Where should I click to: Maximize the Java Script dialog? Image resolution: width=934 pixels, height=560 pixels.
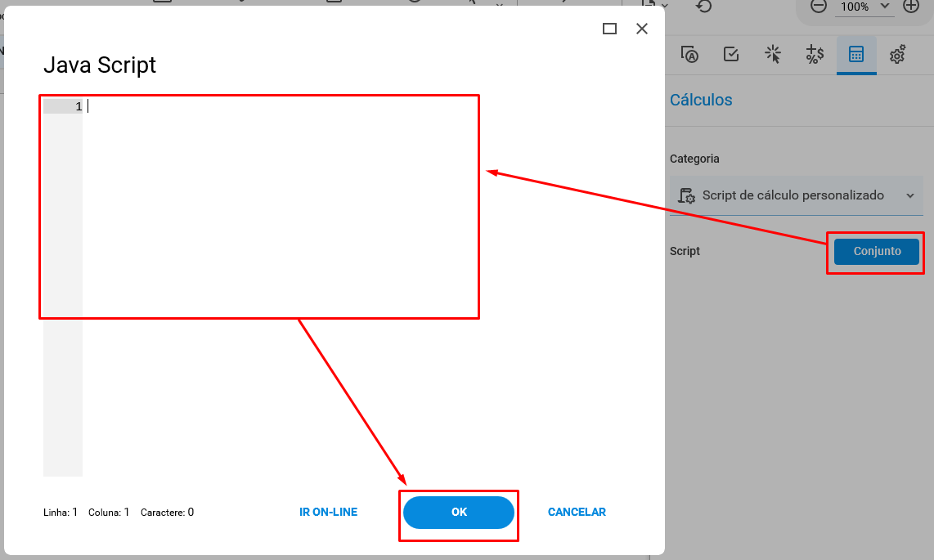pos(609,29)
